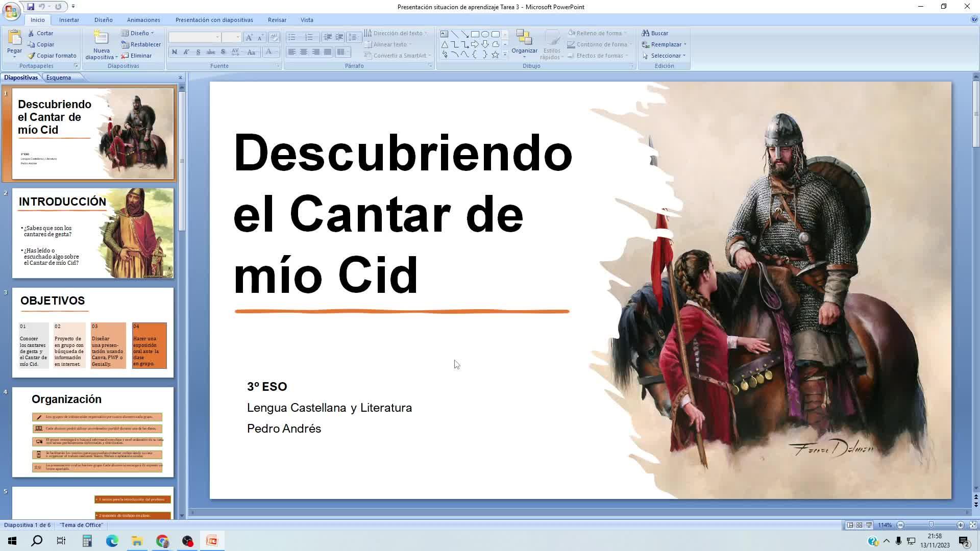This screenshot has width=980, height=551.
Task: Toggle align text left
Action: tap(291, 52)
